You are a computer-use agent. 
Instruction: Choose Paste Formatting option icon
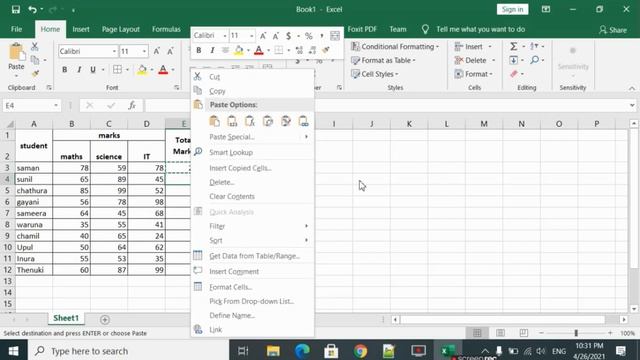point(286,121)
